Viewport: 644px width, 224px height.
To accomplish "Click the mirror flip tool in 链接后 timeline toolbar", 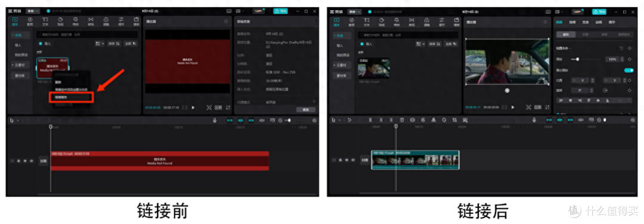I will (x=434, y=120).
